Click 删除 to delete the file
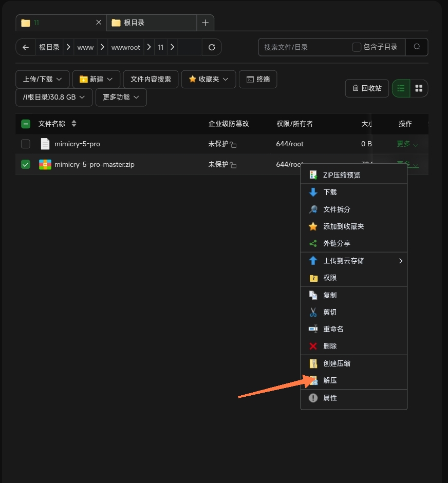 point(329,346)
